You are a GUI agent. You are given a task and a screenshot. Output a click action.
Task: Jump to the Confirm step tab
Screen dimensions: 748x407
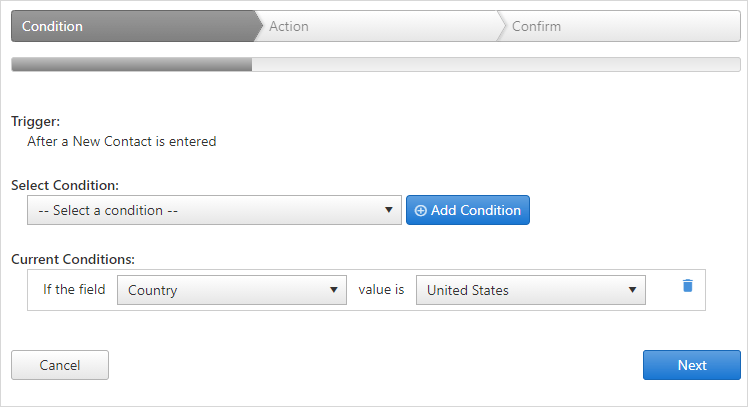619,26
